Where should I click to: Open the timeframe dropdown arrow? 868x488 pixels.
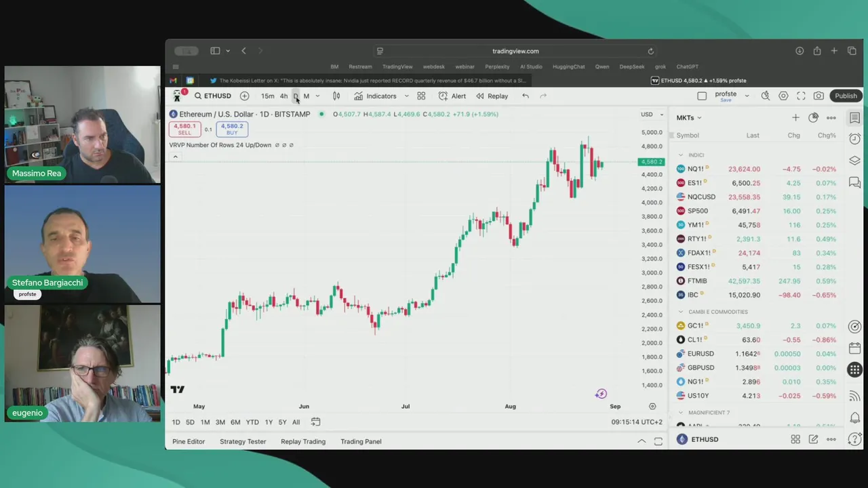click(x=317, y=96)
